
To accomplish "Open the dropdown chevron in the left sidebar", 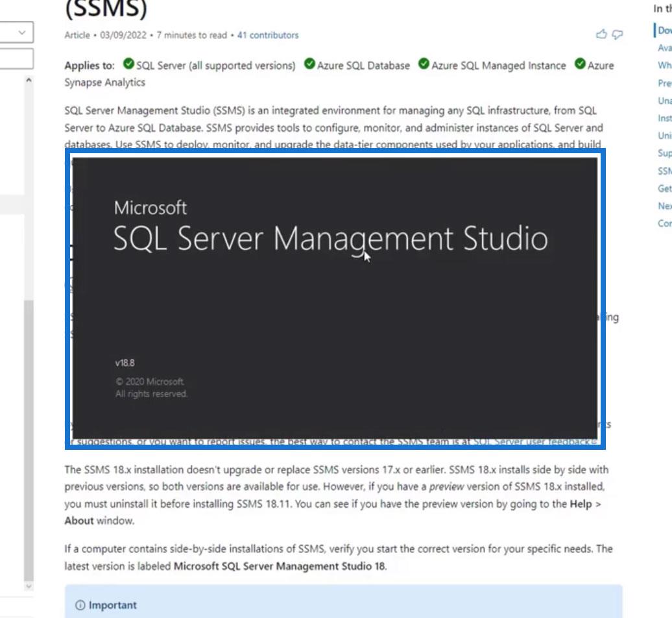I will click(x=22, y=32).
